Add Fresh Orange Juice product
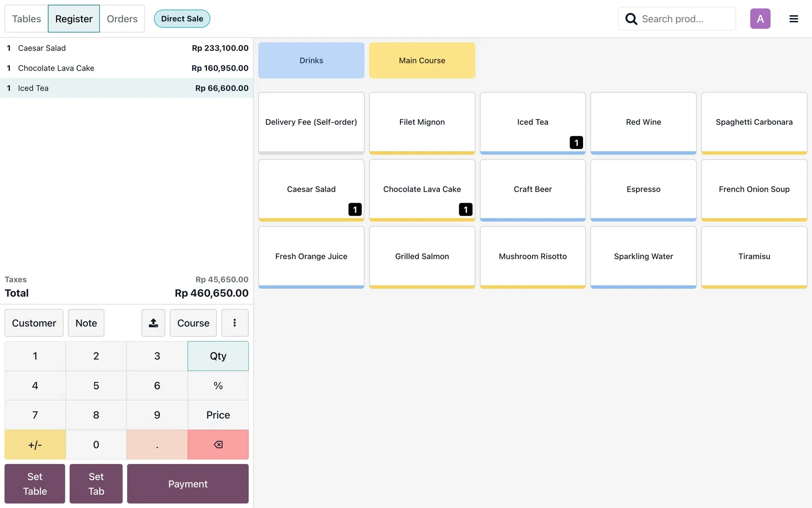 point(311,257)
